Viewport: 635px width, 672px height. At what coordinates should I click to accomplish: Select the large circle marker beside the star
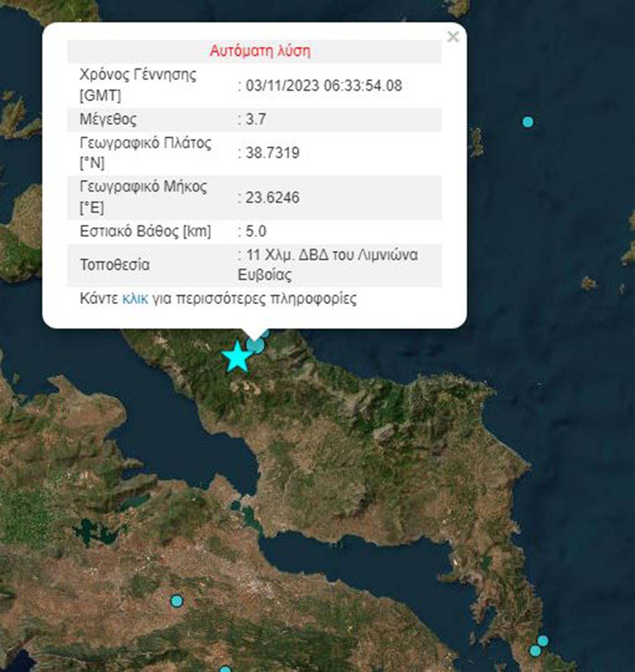[256, 345]
